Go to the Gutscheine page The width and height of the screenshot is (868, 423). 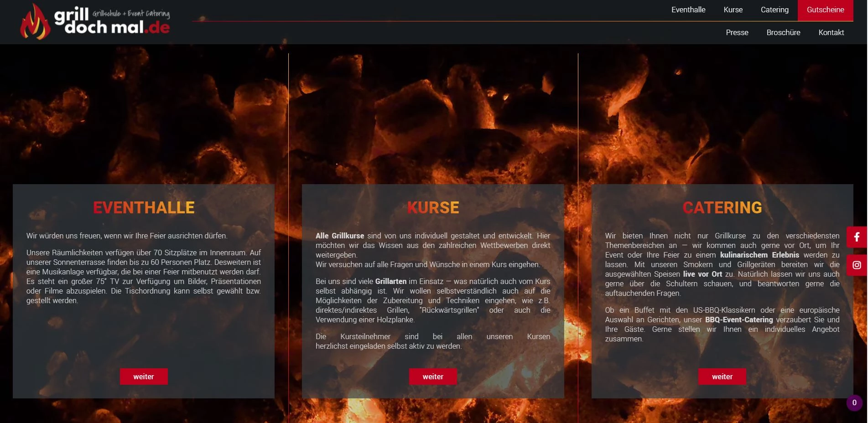click(x=825, y=10)
